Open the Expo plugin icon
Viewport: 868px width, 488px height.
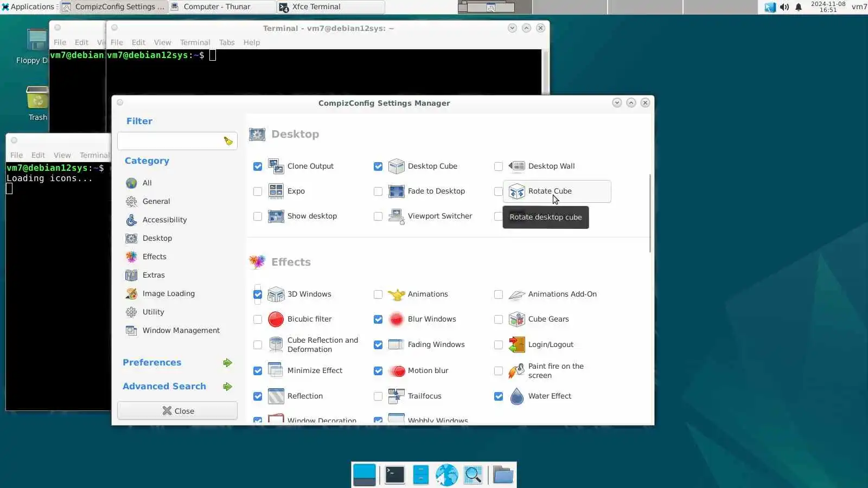point(276,191)
